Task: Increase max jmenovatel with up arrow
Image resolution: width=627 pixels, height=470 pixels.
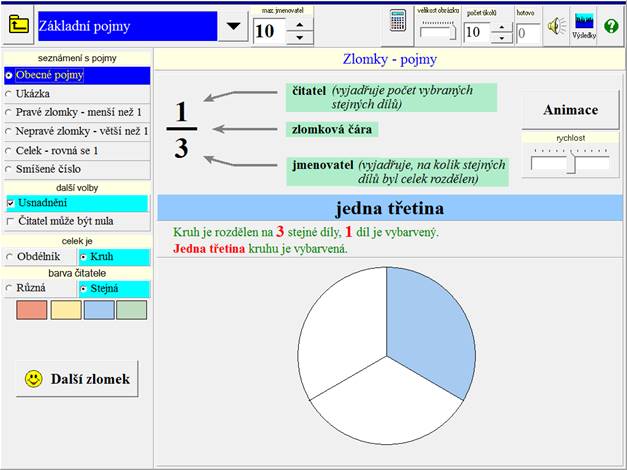Action: (300, 25)
